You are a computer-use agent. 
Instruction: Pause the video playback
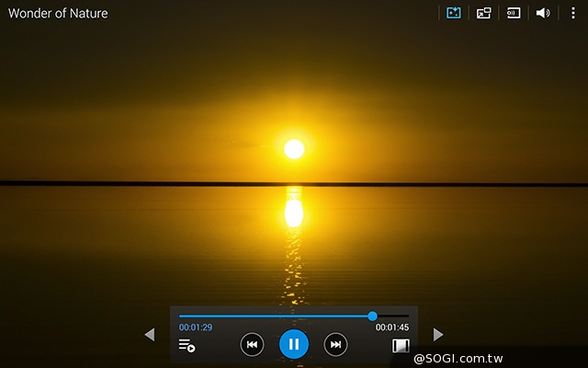click(x=294, y=344)
